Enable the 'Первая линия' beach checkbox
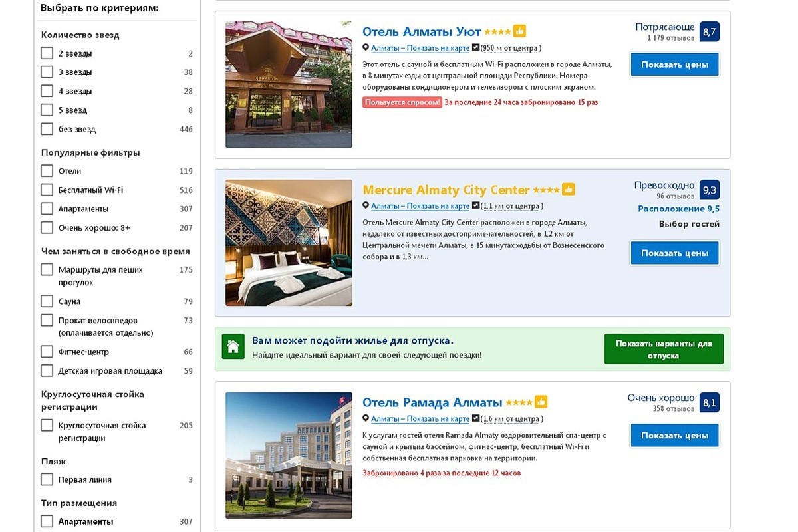 47,479
